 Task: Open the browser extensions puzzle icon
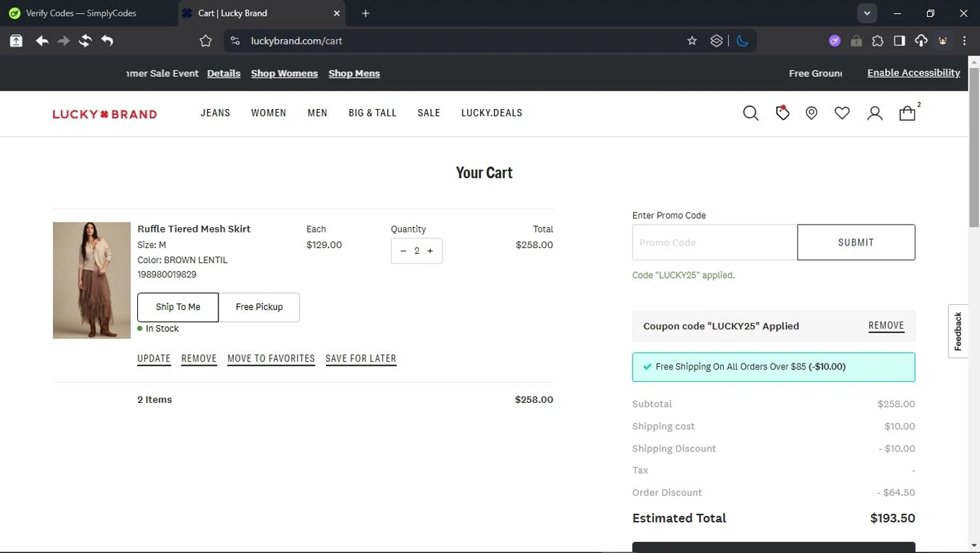(x=877, y=41)
